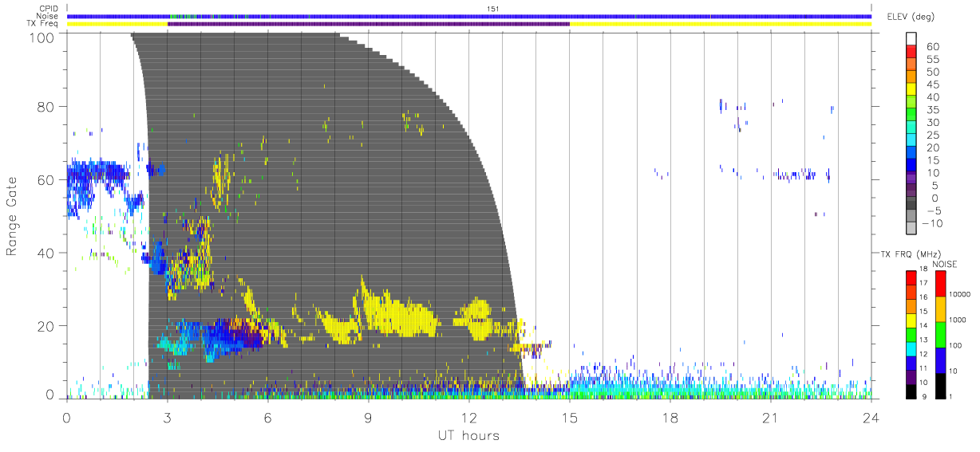Click the Range Gate tick label 20
The height and width of the screenshot is (452, 980).
coord(45,325)
